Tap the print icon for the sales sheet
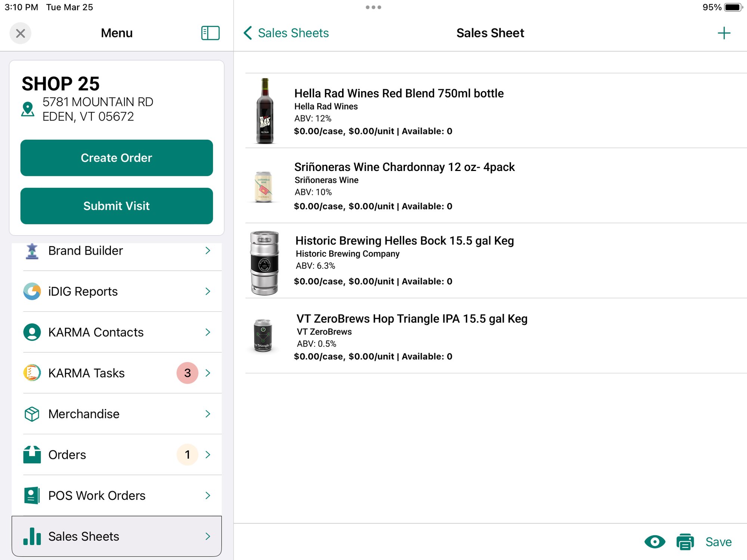This screenshot has height=560, width=747. (685, 542)
